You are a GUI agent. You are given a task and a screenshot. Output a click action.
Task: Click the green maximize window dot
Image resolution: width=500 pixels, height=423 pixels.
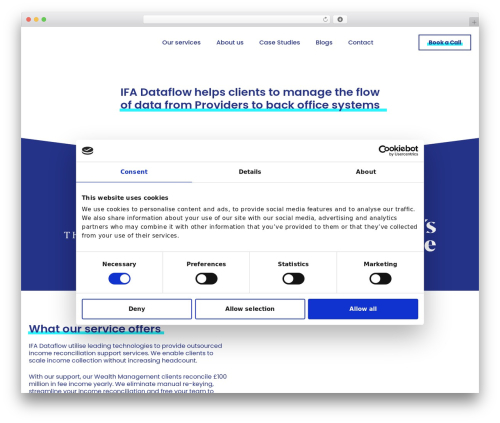coord(44,19)
